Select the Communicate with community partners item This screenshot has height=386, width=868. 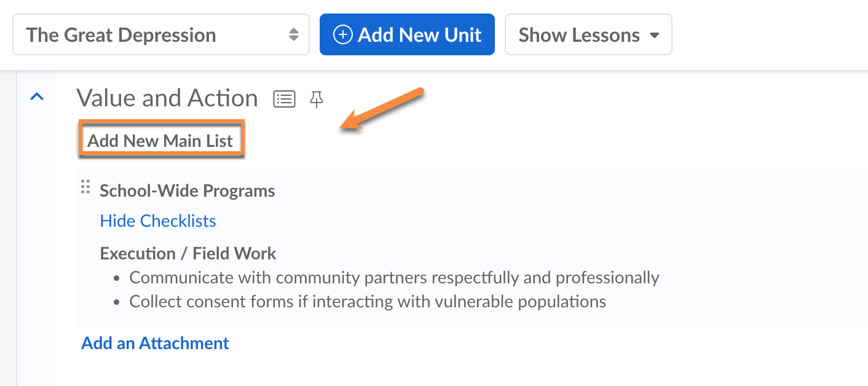point(394,278)
